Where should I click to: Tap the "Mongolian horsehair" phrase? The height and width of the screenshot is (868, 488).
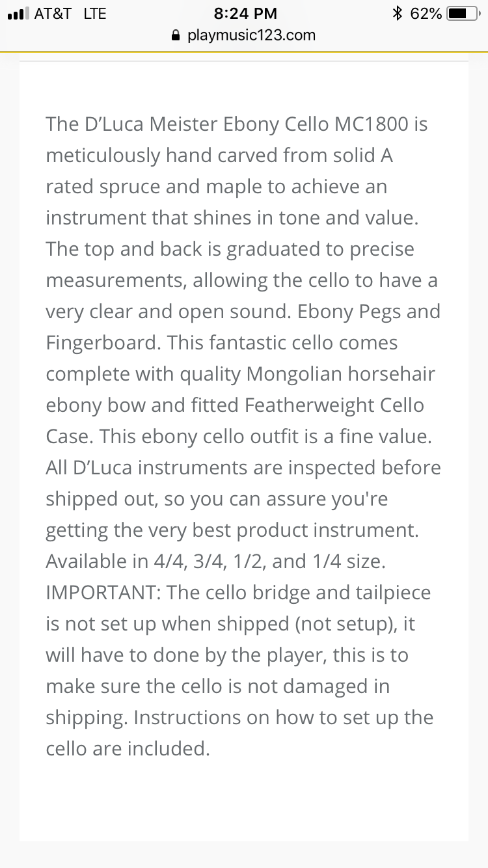pyautogui.click(x=341, y=373)
